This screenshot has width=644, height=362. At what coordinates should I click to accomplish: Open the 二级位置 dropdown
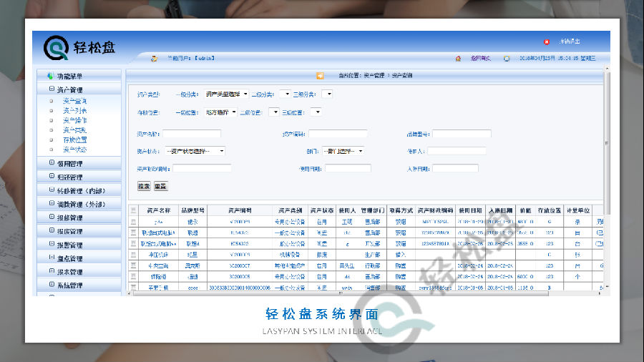click(274, 112)
